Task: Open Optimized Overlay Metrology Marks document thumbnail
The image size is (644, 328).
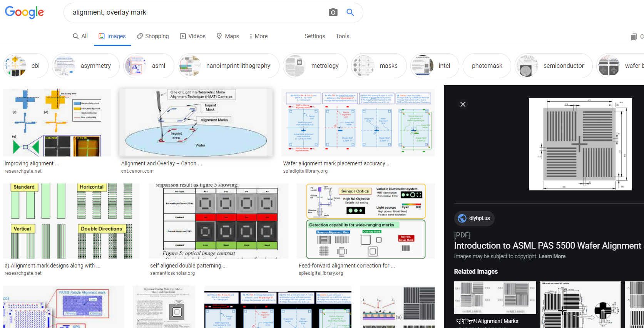Action: tap(164, 307)
